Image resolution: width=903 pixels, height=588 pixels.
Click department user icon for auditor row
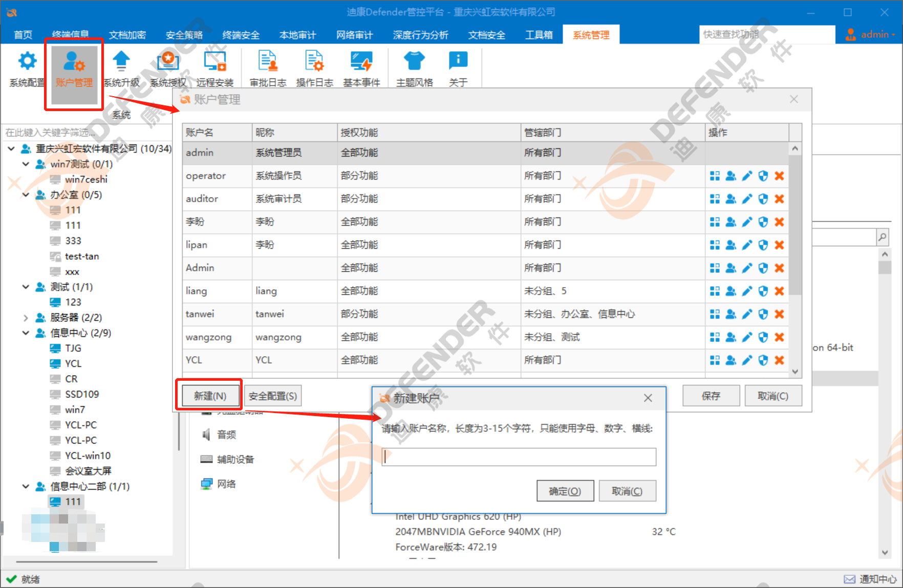(x=731, y=199)
